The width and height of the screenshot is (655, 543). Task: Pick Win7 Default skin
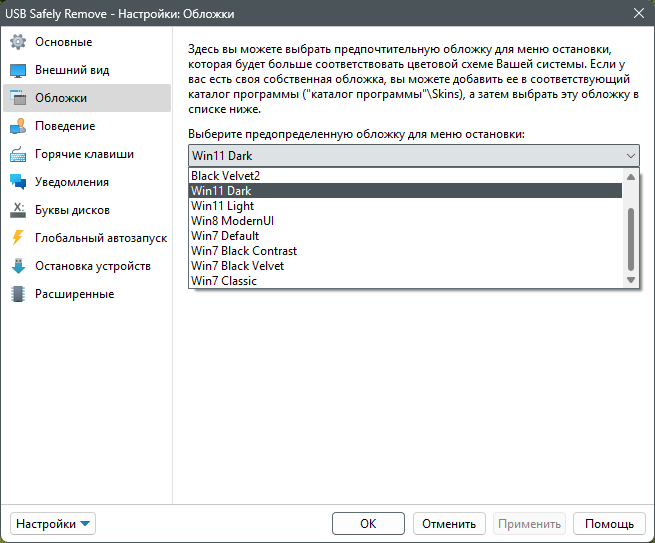(405, 236)
